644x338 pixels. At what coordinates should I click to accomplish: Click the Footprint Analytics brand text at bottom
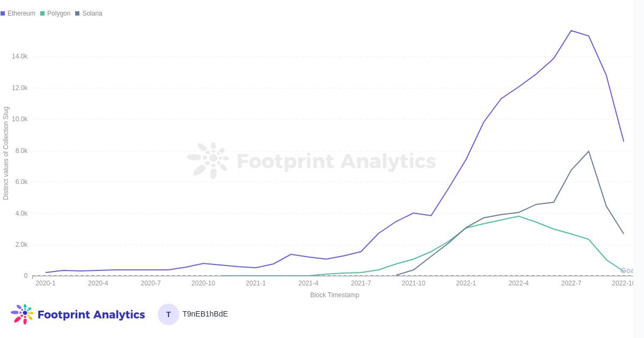point(91,314)
